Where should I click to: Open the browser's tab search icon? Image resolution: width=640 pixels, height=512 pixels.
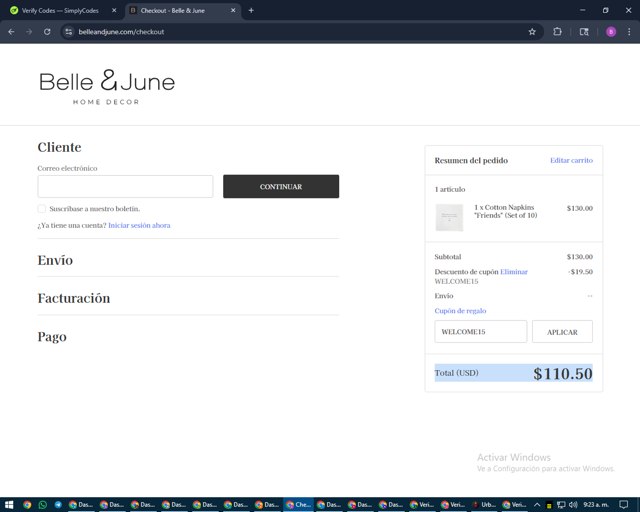click(x=584, y=32)
